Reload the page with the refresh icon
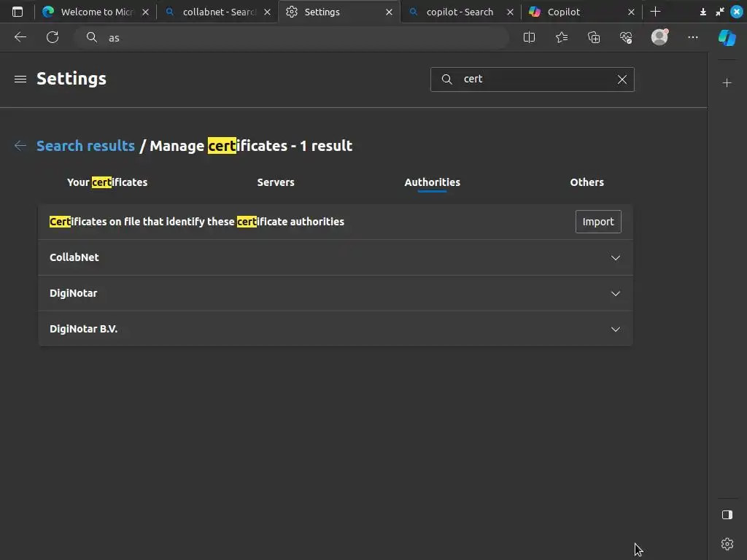The height and width of the screenshot is (560, 747). [x=53, y=37]
